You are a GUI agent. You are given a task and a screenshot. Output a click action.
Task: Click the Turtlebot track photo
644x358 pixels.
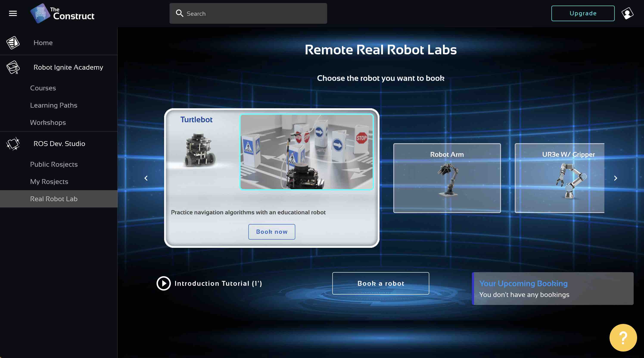(307, 152)
